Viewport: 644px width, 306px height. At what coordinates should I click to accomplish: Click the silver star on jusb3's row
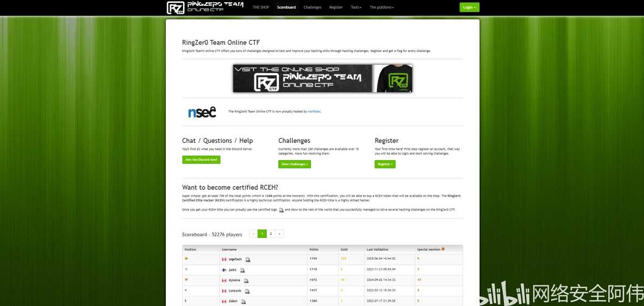[x=186, y=269]
